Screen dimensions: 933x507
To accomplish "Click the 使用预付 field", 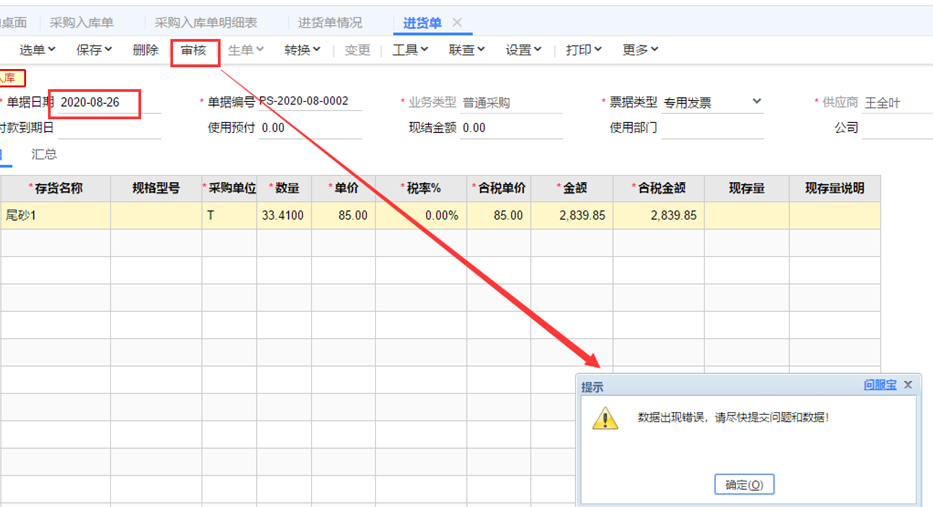I will click(310, 128).
